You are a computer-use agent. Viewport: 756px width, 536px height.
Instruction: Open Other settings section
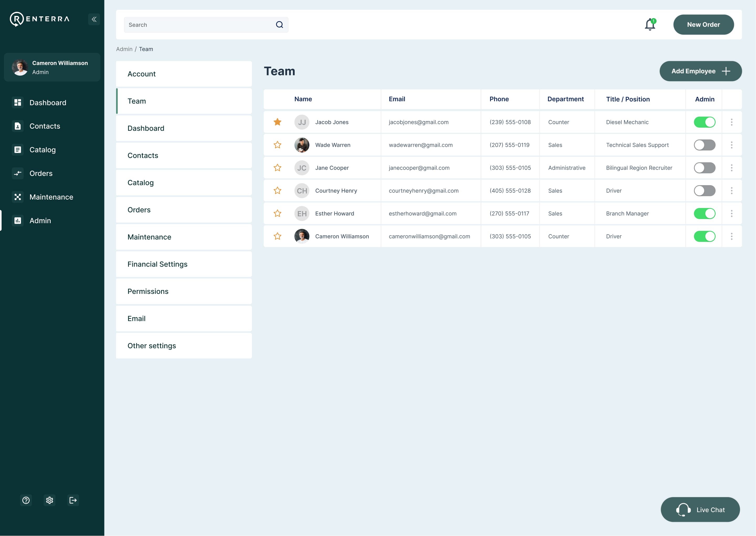[184, 346]
